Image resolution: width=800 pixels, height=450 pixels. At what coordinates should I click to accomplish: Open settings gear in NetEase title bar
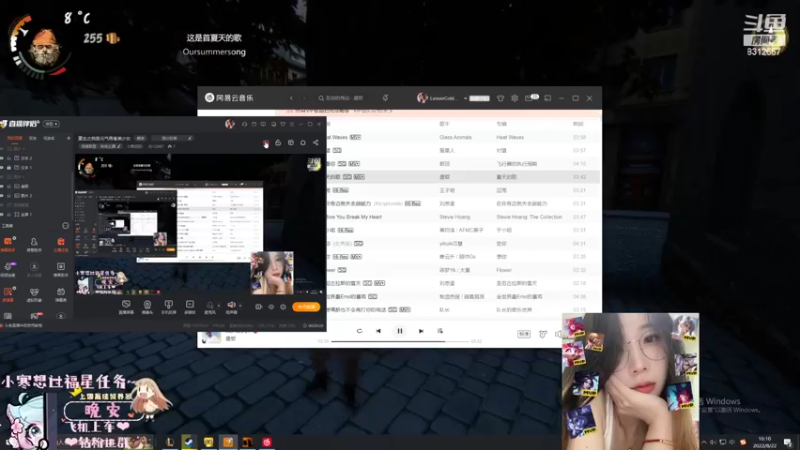tap(514, 98)
